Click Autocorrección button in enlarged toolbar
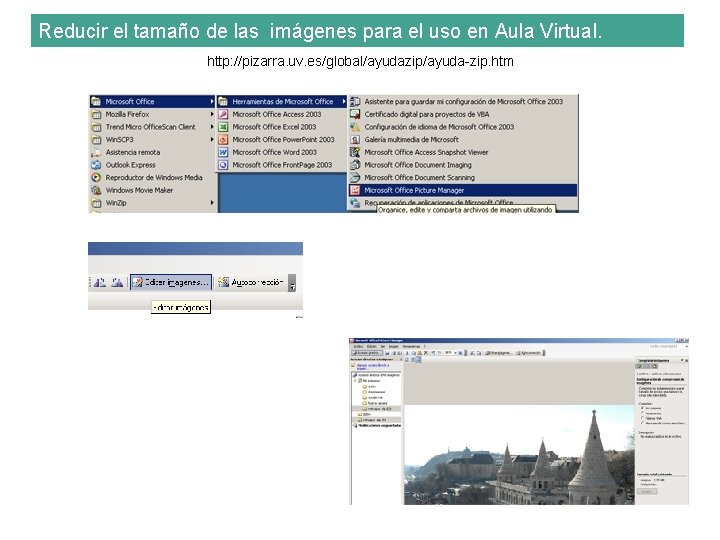 click(x=251, y=282)
